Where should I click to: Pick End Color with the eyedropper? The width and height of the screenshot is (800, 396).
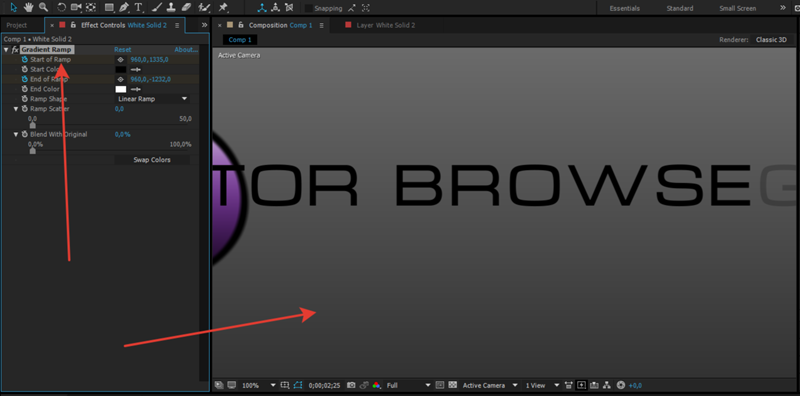tap(136, 89)
